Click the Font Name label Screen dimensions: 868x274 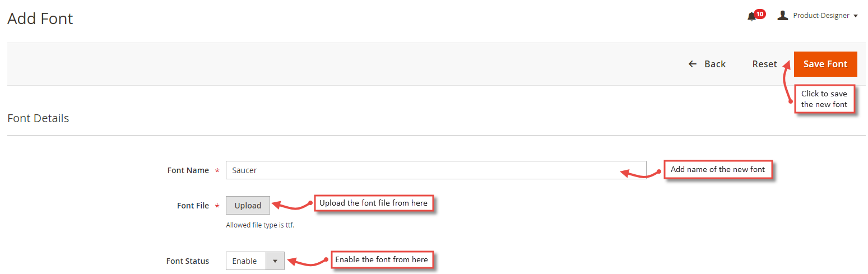188,170
